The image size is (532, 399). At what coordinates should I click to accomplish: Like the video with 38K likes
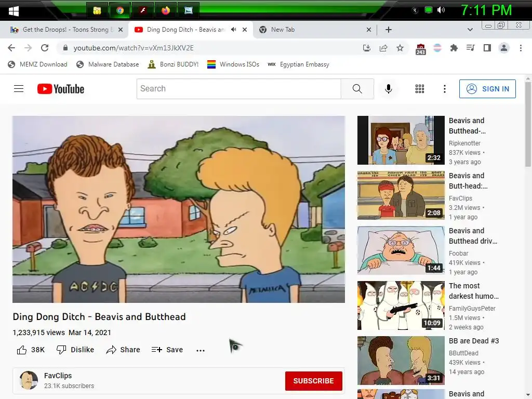[31, 350]
